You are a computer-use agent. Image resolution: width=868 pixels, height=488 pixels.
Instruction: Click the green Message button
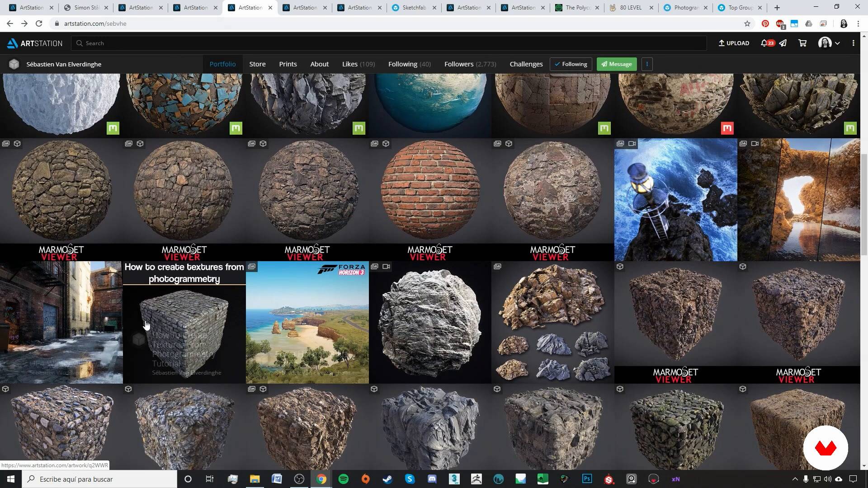click(x=617, y=64)
